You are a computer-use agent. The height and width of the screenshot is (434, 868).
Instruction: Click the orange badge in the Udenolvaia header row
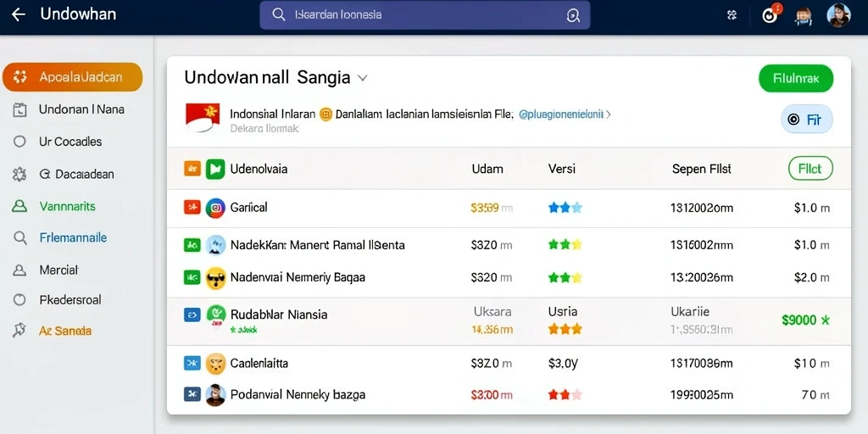(192, 169)
